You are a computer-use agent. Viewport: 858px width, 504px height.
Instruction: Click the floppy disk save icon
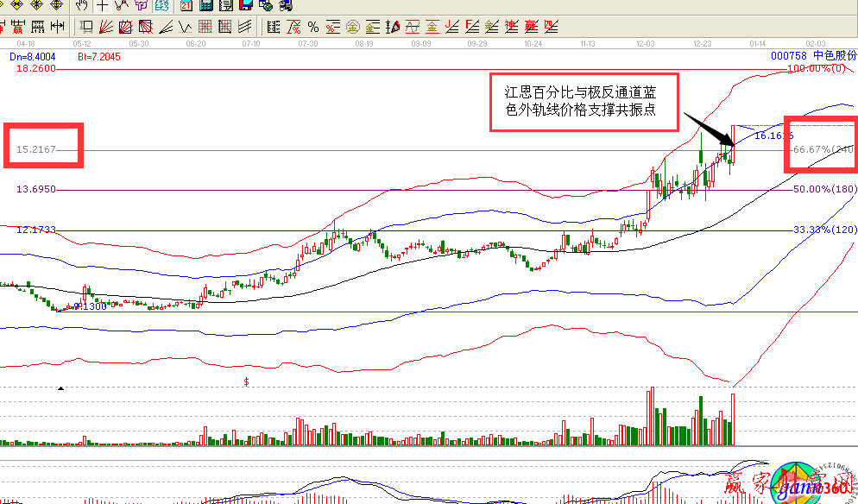[246, 5]
